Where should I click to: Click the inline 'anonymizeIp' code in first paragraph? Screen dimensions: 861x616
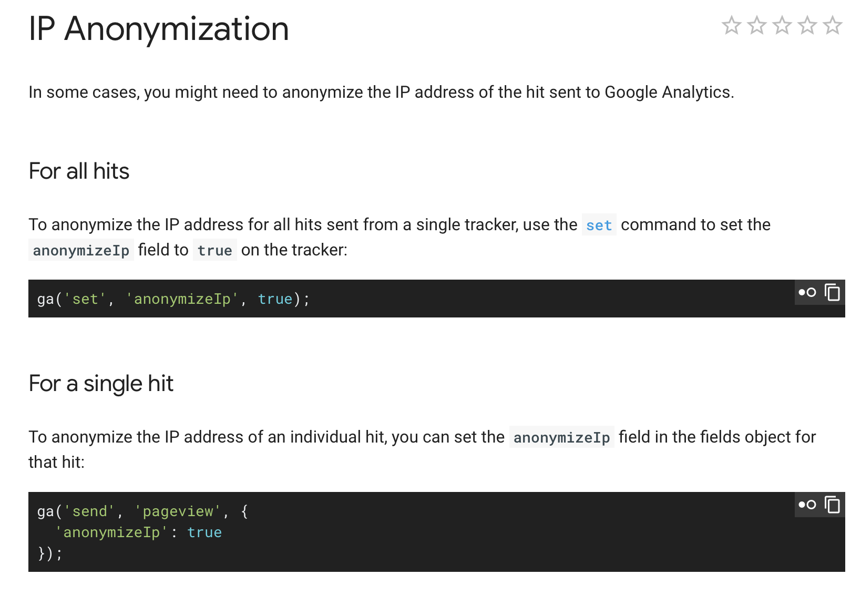pyautogui.click(x=81, y=251)
